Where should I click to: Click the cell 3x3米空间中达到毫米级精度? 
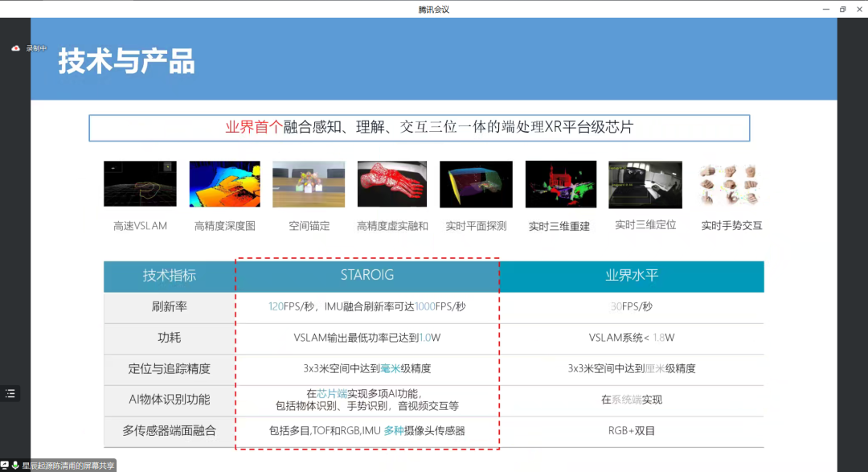(x=367, y=369)
